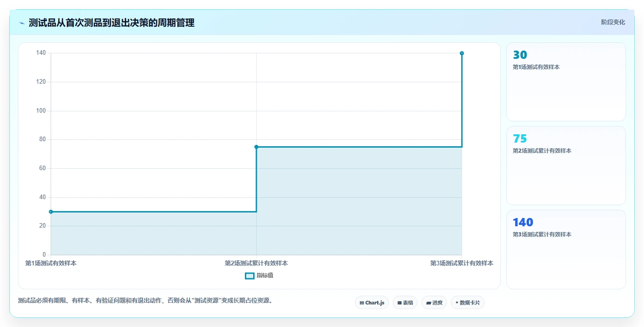This screenshot has height=327, width=644.
Task: Click x-axis label 第3场测试累计有效样本
Action: pos(462,264)
